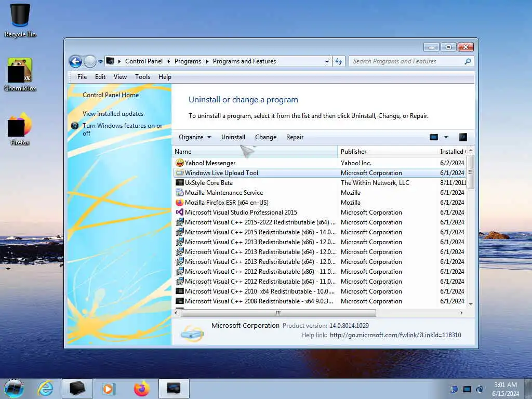532x399 pixels.
Task: Select Control Panel in the breadcrumb
Action: click(144, 61)
